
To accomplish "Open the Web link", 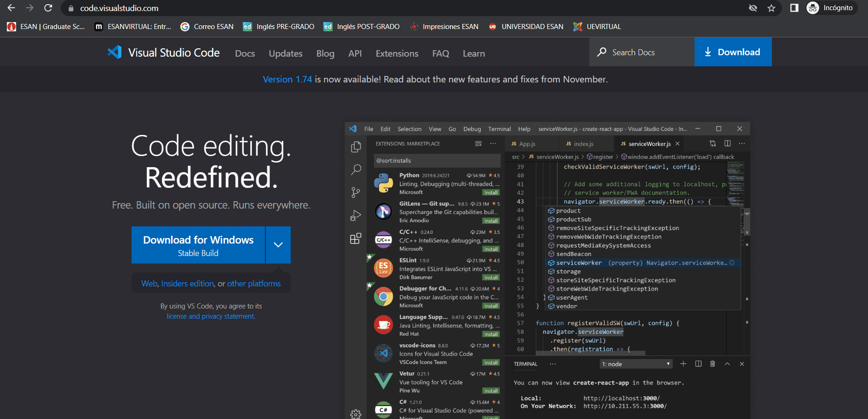I will tap(149, 284).
